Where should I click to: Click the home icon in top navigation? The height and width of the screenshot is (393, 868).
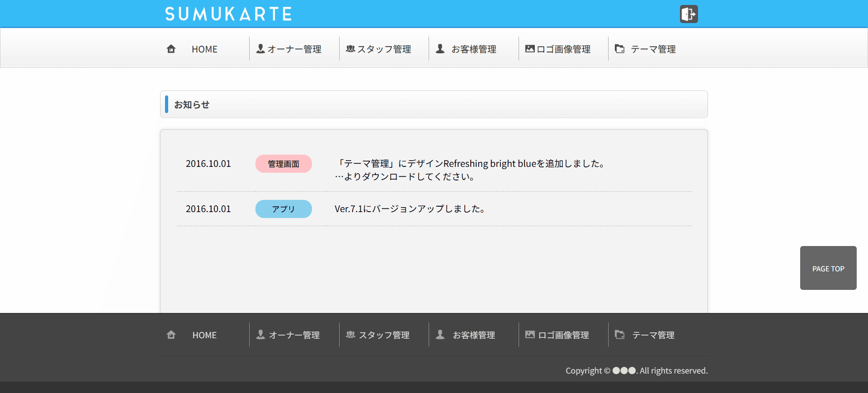click(171, 49)
